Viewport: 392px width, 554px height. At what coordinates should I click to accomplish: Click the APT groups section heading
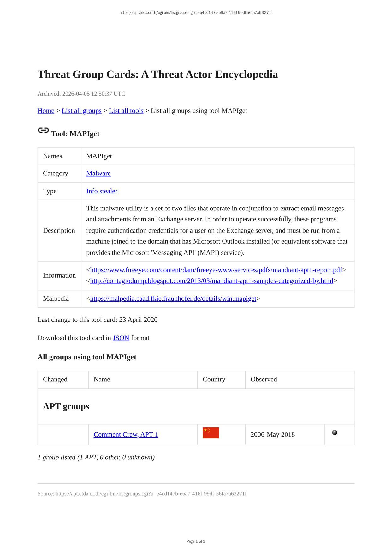[x=66, y=406]
